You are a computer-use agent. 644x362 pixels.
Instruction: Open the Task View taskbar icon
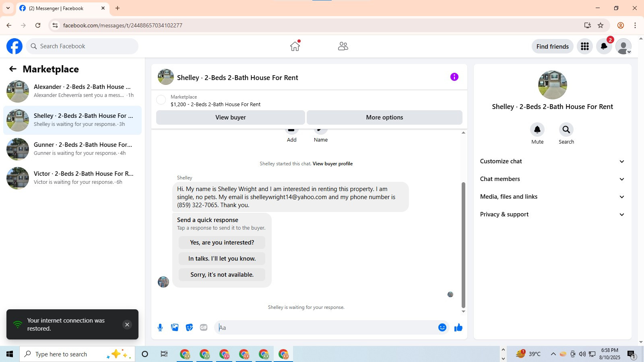(164, 354)
